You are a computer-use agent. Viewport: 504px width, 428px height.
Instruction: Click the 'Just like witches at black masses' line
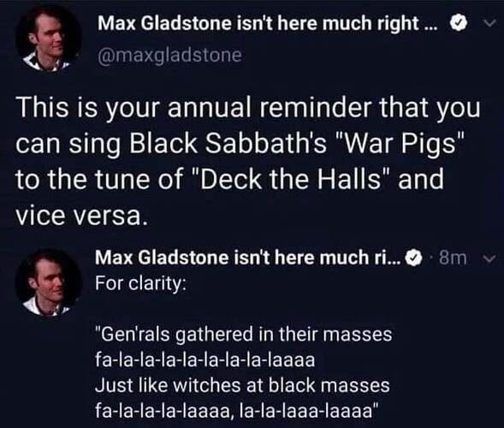(243, 385)
